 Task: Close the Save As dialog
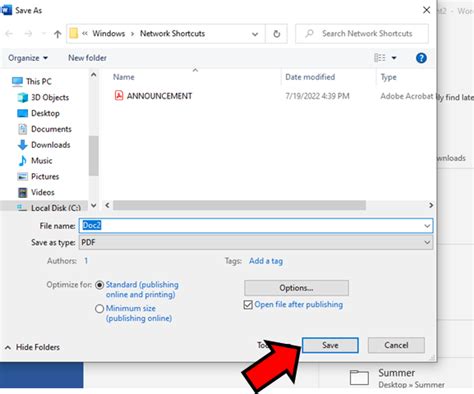tap(426, 10)
